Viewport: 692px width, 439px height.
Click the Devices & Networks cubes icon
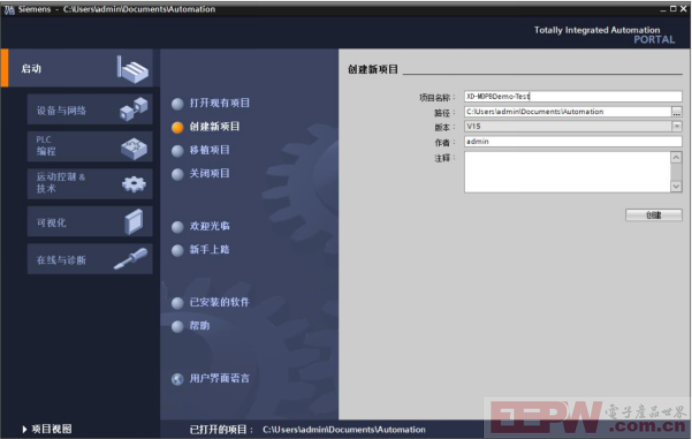pyautogui.click(x=133, y=109)
